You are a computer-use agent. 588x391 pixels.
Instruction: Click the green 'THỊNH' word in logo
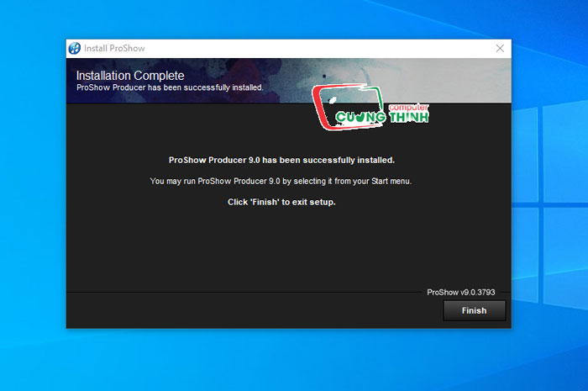pos(409,117)
